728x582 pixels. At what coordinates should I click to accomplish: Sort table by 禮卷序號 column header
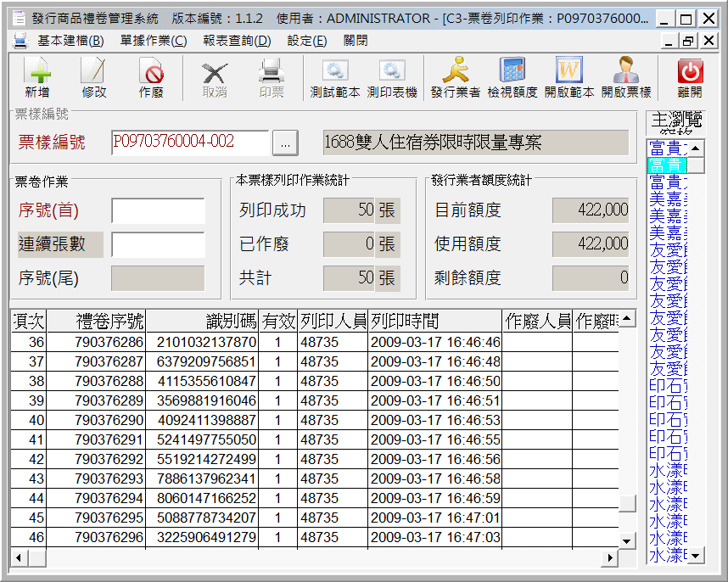point(97,321)
